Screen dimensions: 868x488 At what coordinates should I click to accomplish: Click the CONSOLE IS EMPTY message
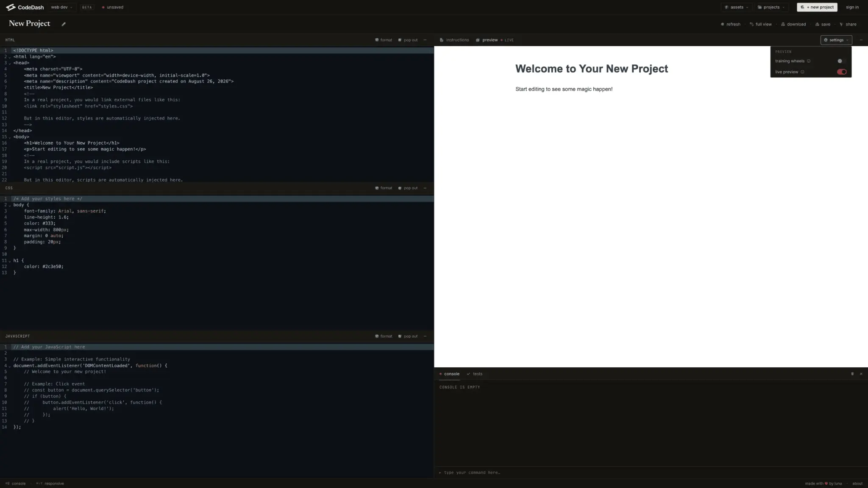(459, 387)
